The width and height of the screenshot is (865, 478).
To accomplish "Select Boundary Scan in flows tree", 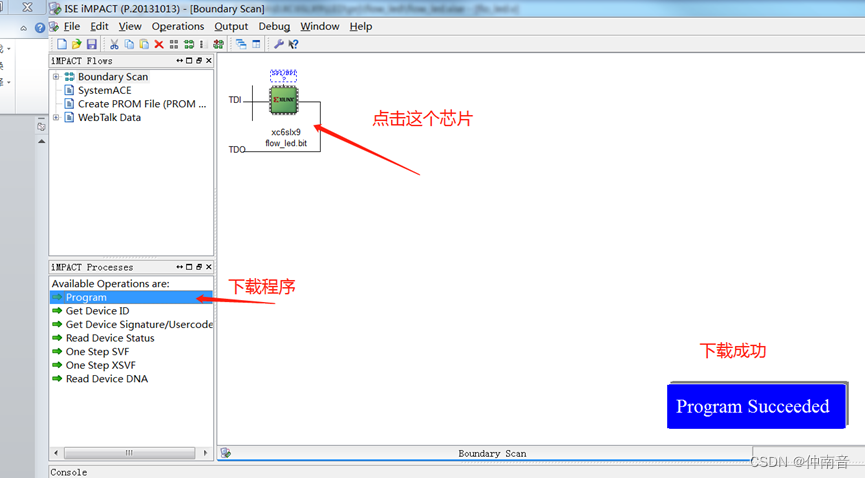I will tap(113, 77).
